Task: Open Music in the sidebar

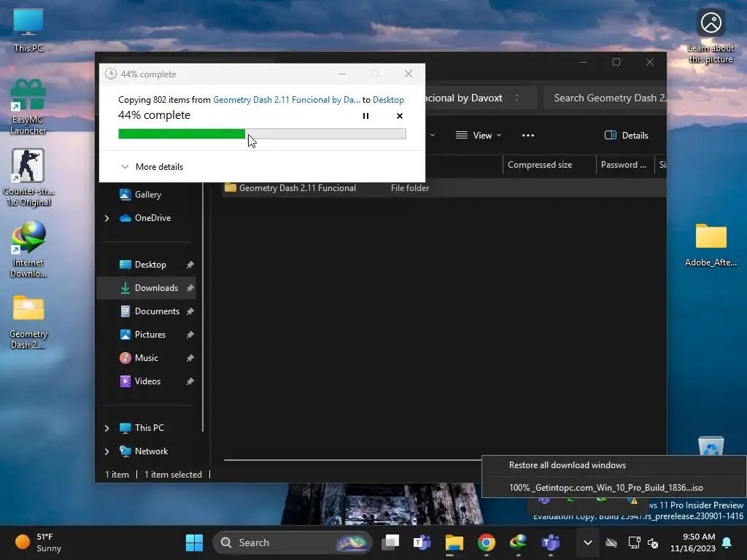Action: (x=146, y=357)
